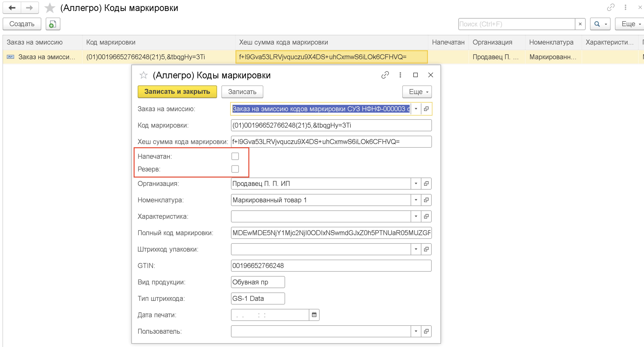
Task: Copy link icon in main window header
Action: [610, 8]
